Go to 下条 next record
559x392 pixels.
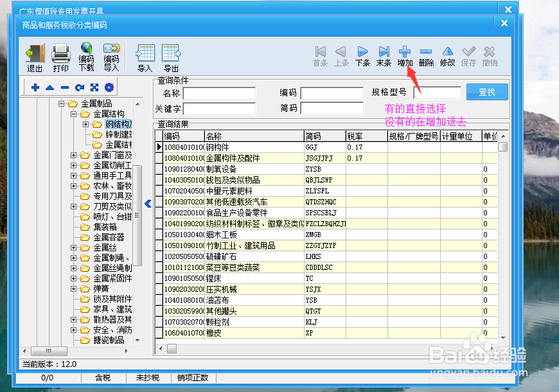[362, 51]
